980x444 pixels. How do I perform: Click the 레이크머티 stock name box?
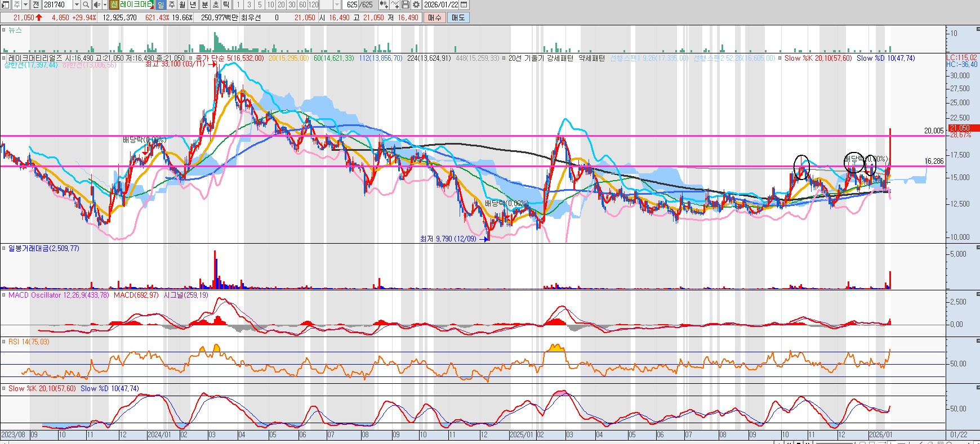click(x=136, y=5)
